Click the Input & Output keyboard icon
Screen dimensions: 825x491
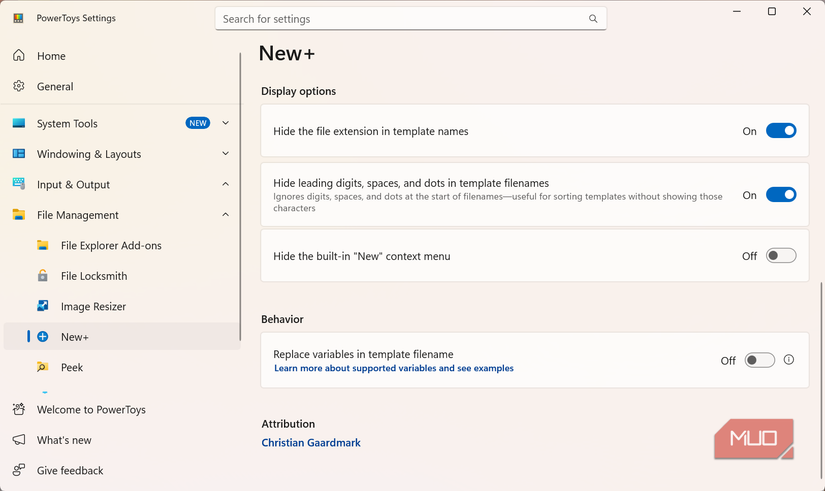click(x=19, y=184)
